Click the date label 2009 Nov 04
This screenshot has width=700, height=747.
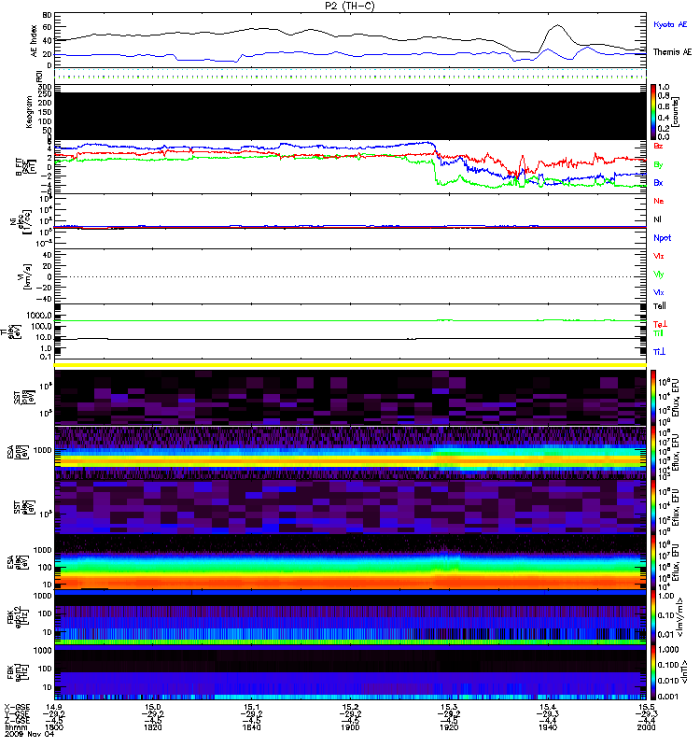29,734
